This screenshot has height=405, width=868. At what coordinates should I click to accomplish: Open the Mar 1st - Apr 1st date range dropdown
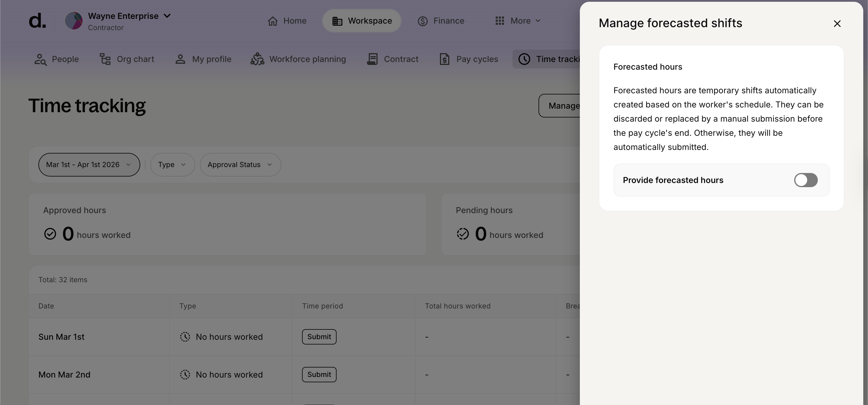89,165
